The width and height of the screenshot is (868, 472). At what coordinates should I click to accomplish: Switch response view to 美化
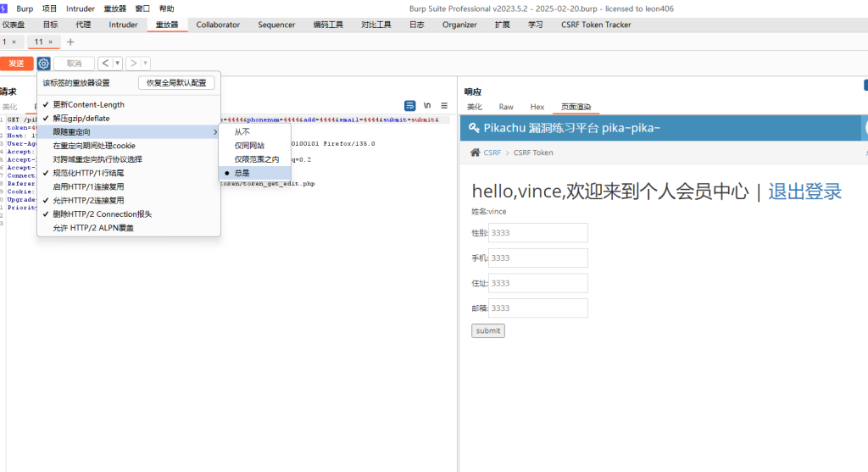pos(475,107)
